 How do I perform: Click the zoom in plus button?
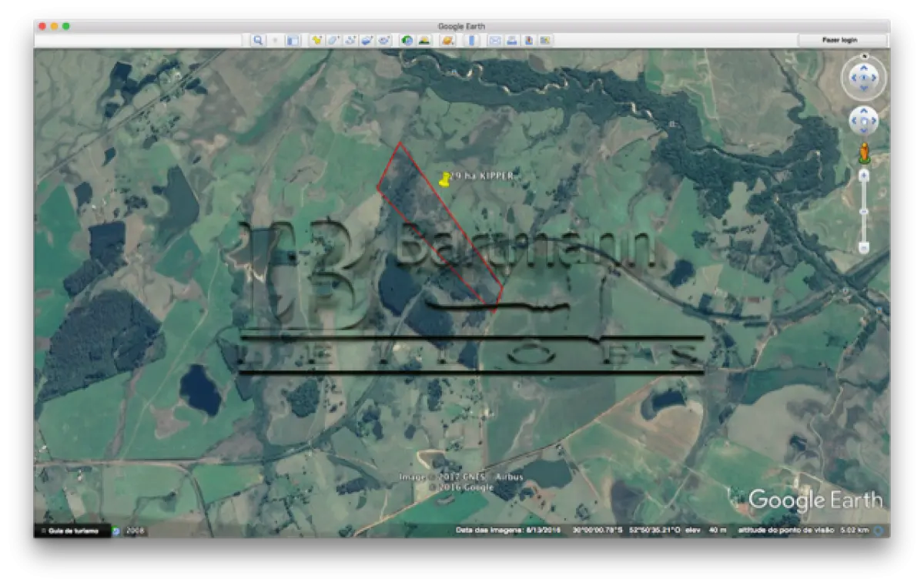point(863,176)
